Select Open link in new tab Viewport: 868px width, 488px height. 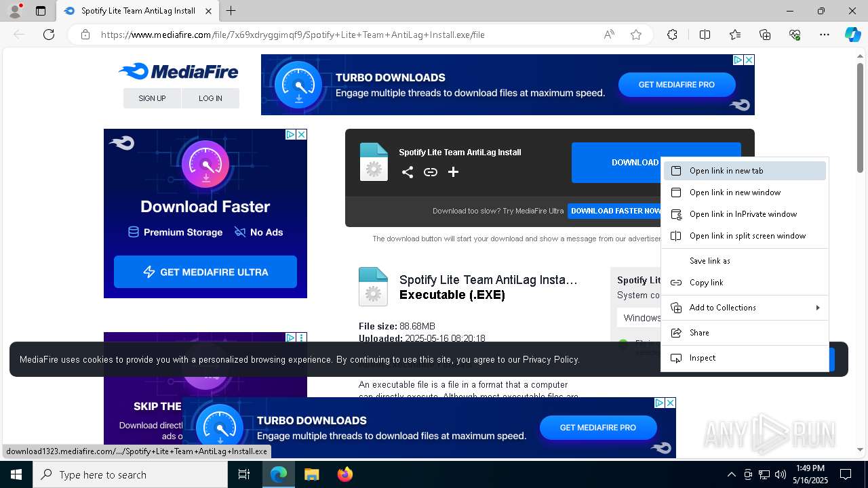745,171
